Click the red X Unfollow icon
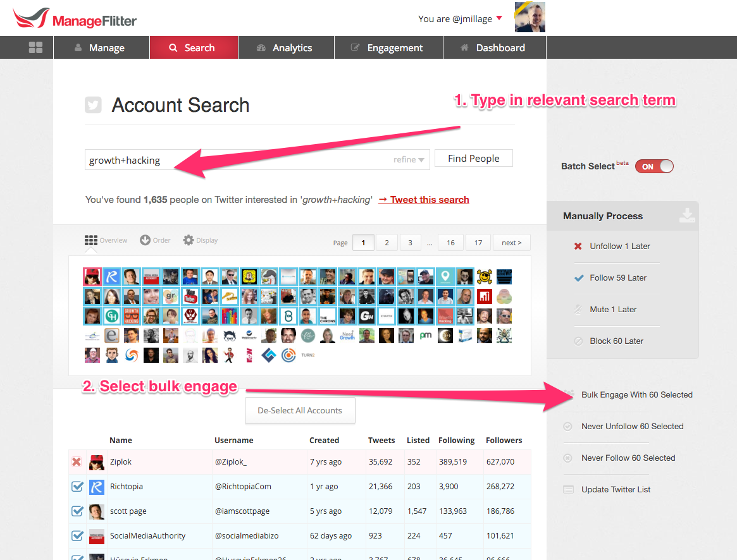This screenshot has height=560, width=737. click(578, 246)
